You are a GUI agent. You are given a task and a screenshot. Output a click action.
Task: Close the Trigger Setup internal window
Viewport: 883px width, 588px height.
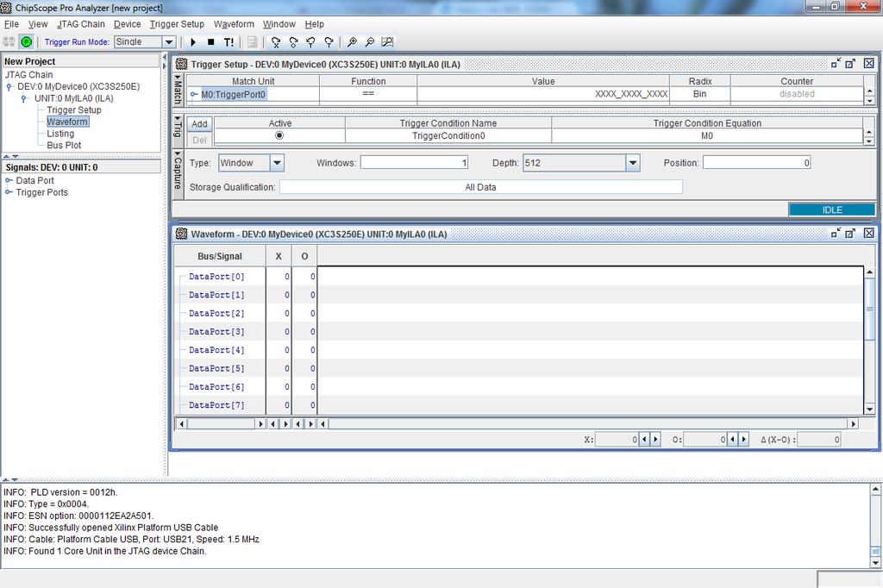[x=869, y=63]
